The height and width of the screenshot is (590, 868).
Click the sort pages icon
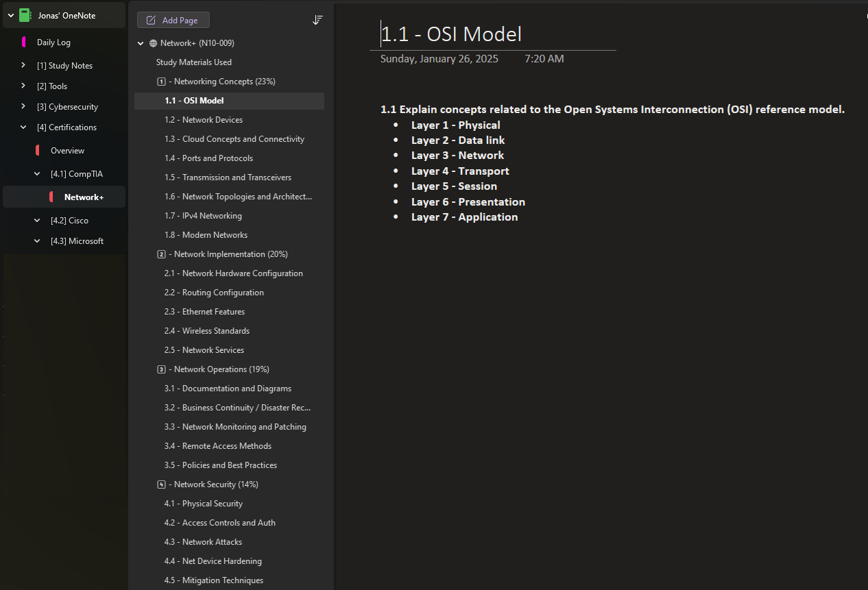click(x=317, y=21)
